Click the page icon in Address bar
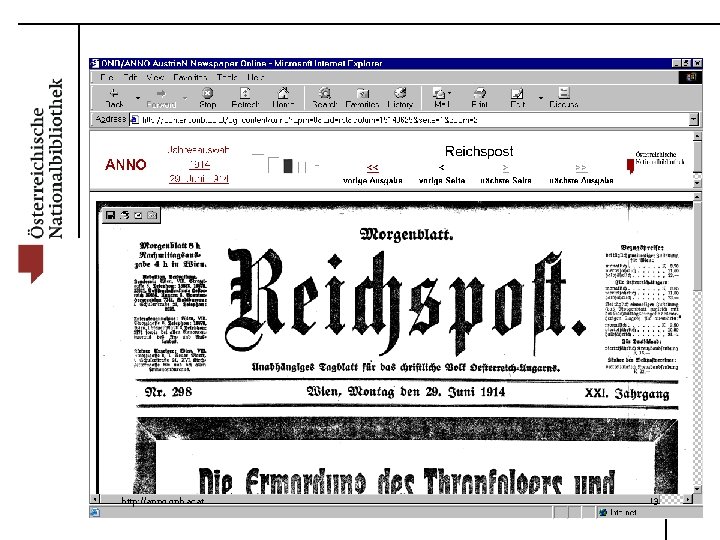The image size is (720, 540). (135, 120)
